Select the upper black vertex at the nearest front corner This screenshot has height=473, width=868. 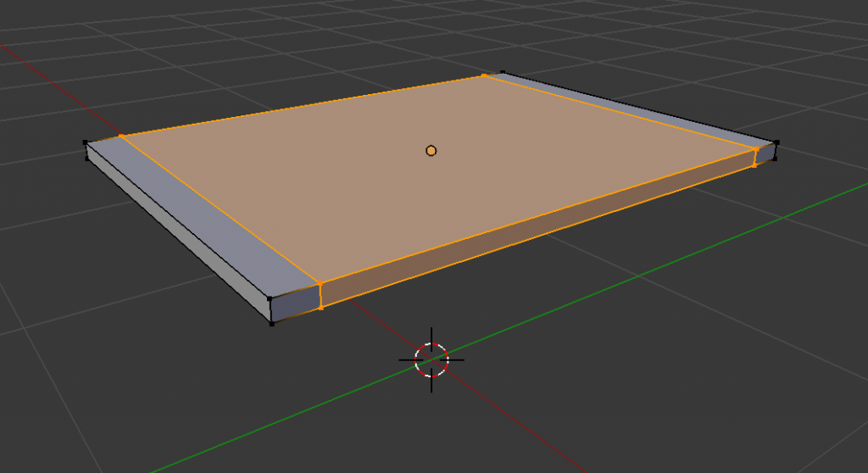point(270,298)
